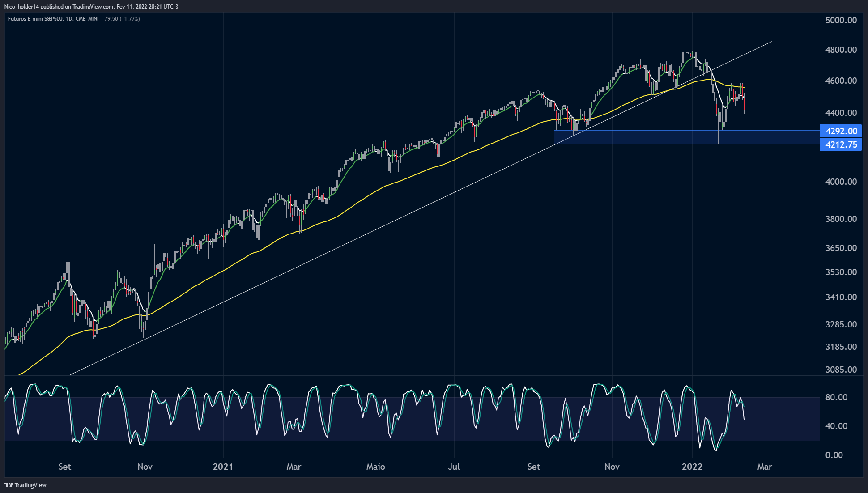The width and height of the screenshot is (868, 493).
Task: Click the Nov label before 2021 on time axis
Action: pyautogui.click(x=145, y=467)
